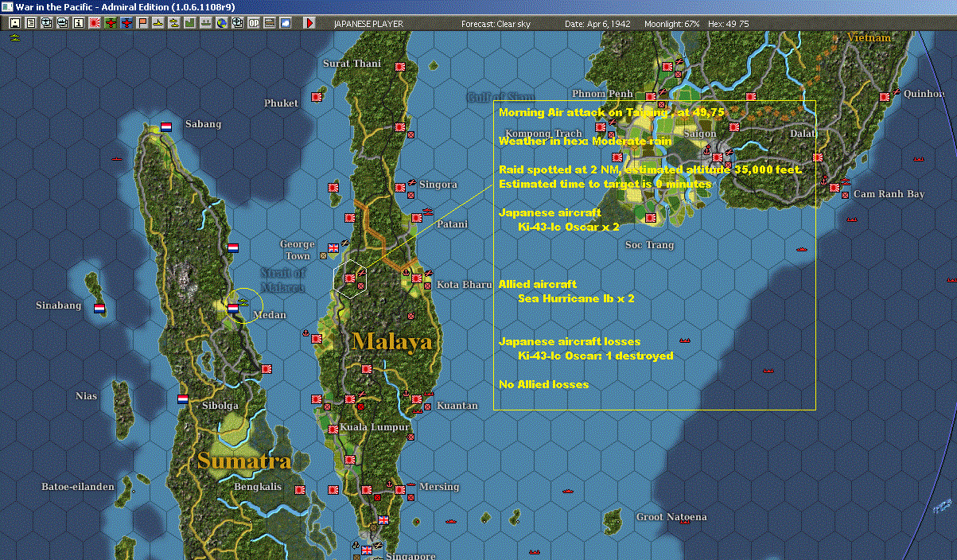The height and width of the screenshot is (560, 957).
Task: Click the crosshair target toolbar icon
Action: [238, 23]
